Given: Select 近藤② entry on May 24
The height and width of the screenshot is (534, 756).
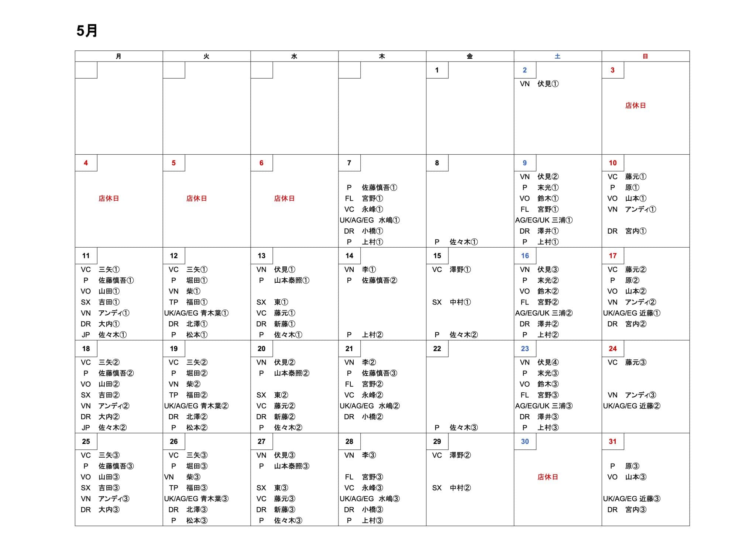Looking at the screenshot, I should (x=650, y=406).
